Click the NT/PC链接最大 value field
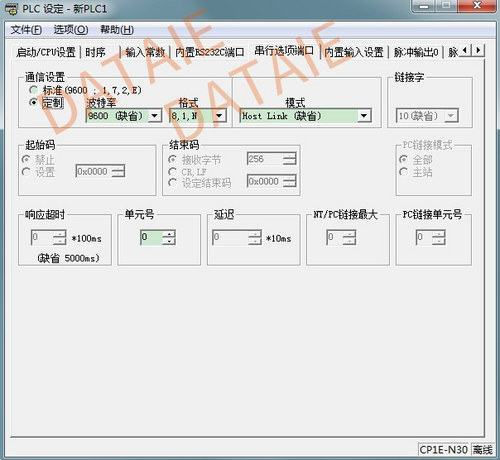 (335, 238)
